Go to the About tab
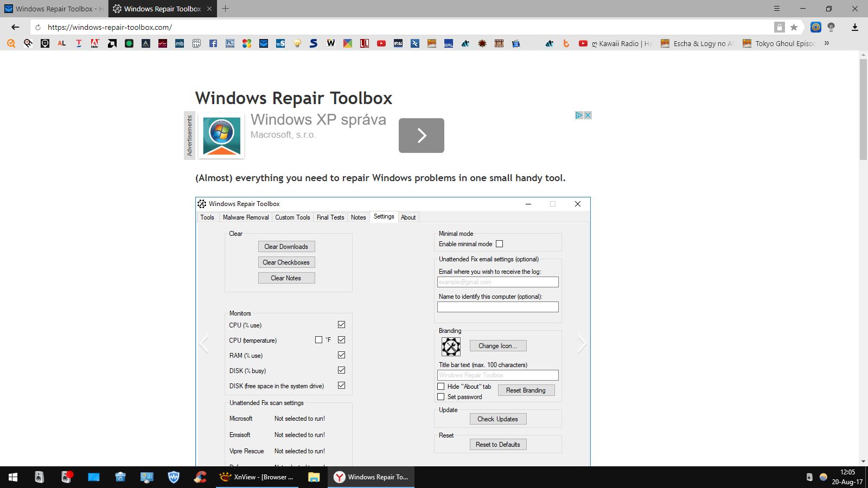The height and width of the screenshot is (488, 868). tap(409, 217)
